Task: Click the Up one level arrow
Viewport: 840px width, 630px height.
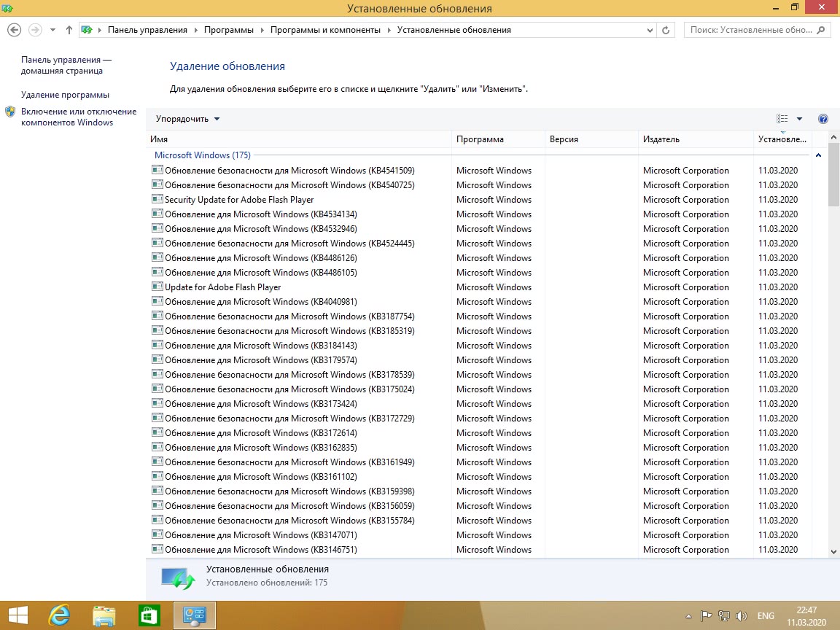Action: pyautogui.click(x=69, y=30)
